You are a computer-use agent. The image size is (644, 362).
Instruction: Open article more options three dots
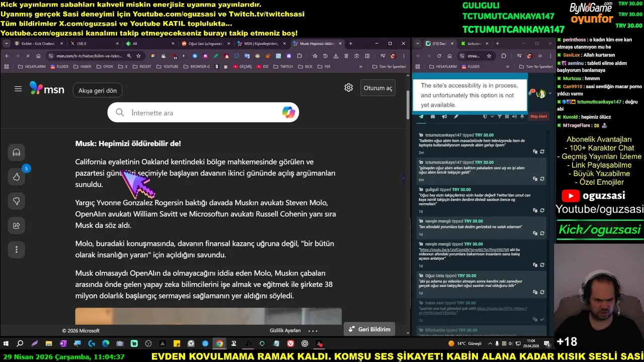coord(17,249)
